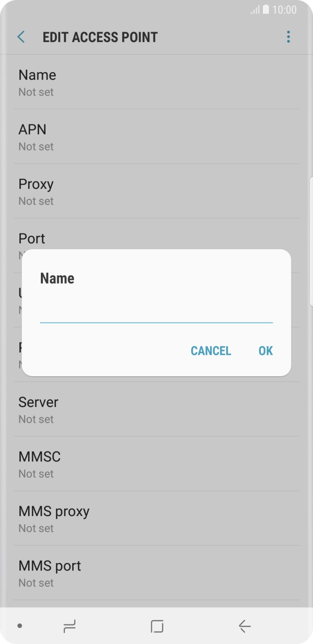Open the Name setting row
This screenshot has height=644, width=313.
click(156, 82)
